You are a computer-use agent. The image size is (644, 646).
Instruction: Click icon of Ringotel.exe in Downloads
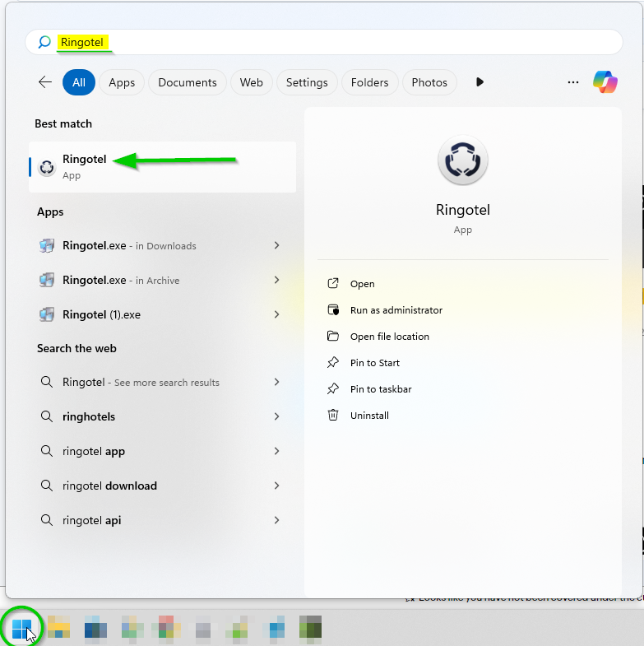pyautogui.click(x=47, y=245)
